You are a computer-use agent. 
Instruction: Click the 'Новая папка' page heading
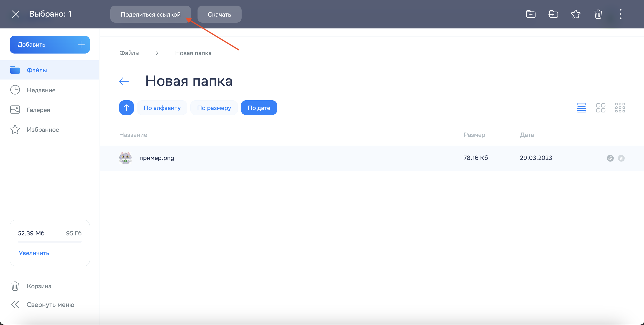(189, 81)
